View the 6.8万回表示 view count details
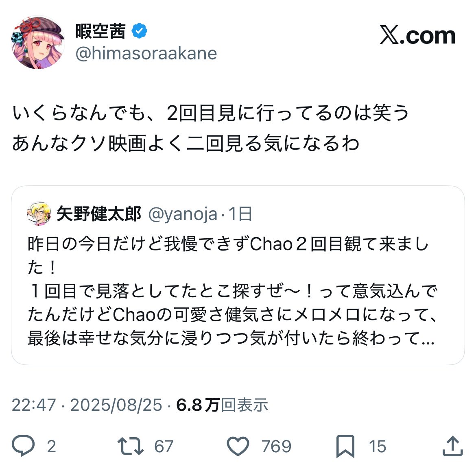Screen dimensions: 476x475 pyautogui.click(x=222, y=405)
